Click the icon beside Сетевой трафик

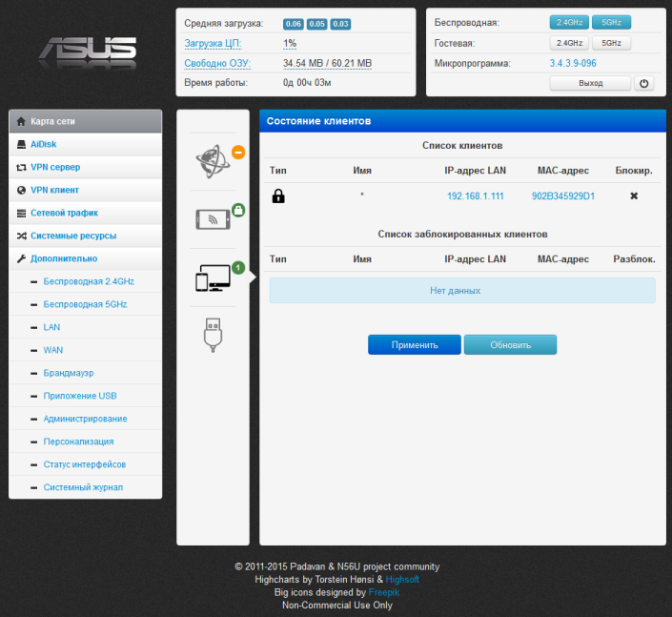tap(21, 213)
